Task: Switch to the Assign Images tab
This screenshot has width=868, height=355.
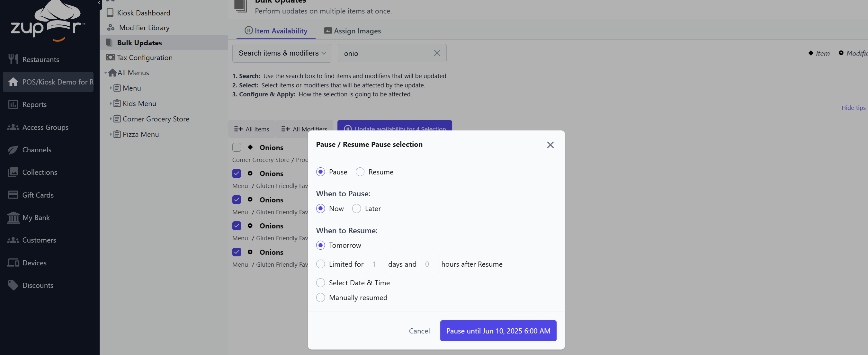Action: 352,31
